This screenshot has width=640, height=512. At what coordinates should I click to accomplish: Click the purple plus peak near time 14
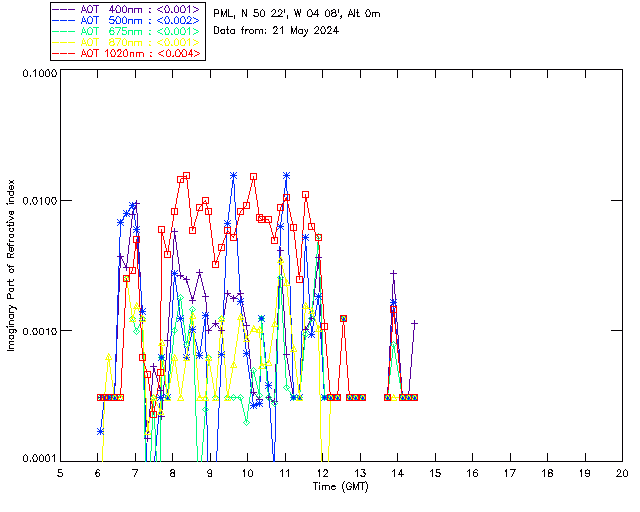393,273
